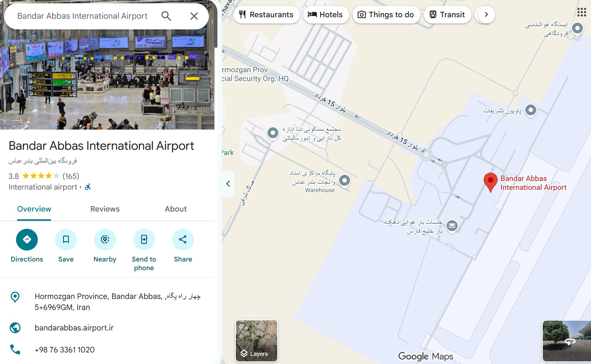
Task: Open the Street View thumbnail
Action: click(567, 341)
